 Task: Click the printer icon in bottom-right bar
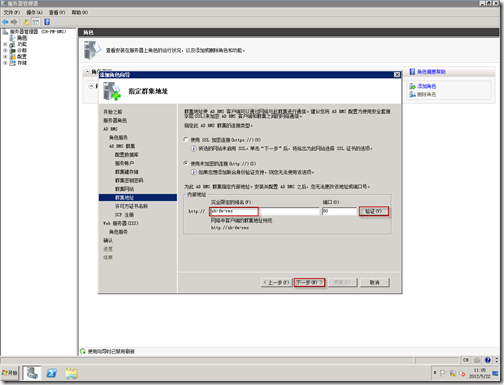coord(477,360)
